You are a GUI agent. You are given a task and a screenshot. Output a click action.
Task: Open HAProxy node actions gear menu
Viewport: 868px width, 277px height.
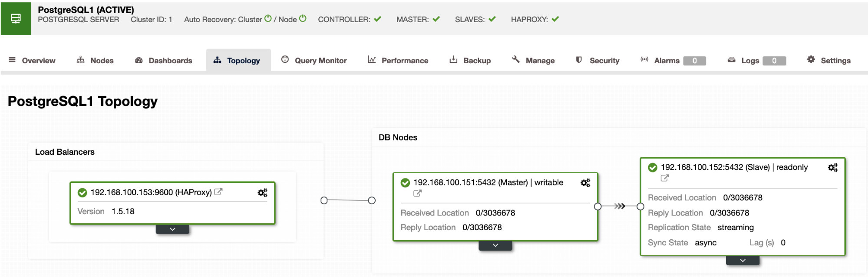tap(263, 192)
